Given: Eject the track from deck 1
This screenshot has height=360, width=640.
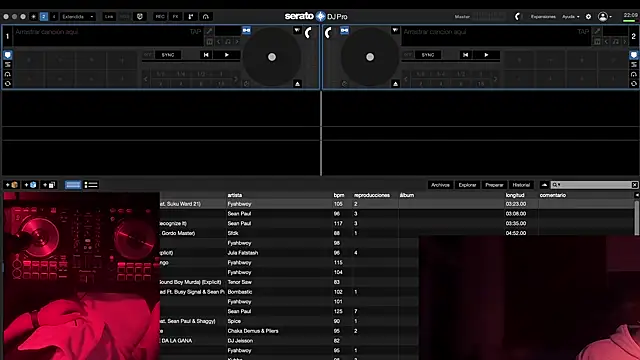Looking at the screenshot, I should (x=298, y=84).
